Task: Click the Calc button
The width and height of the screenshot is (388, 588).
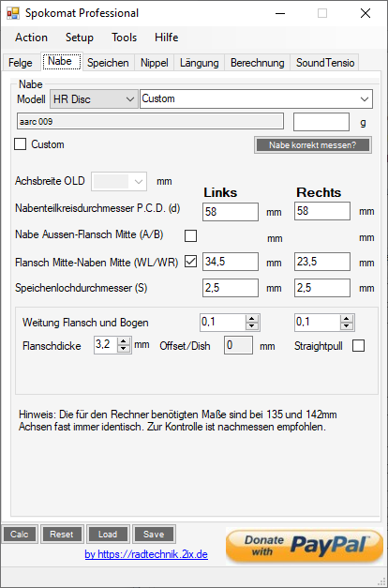Action: 20,534
